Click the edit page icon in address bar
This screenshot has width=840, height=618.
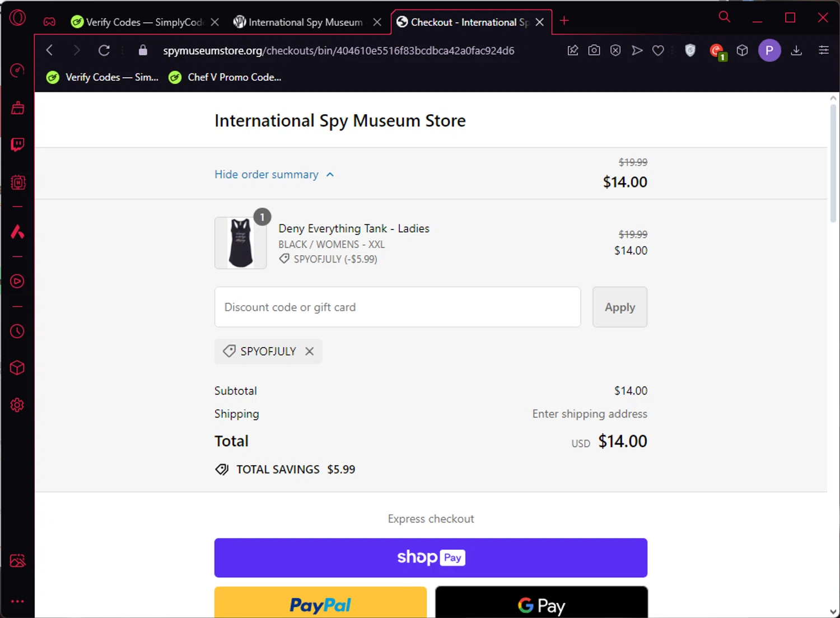[572, 50]
